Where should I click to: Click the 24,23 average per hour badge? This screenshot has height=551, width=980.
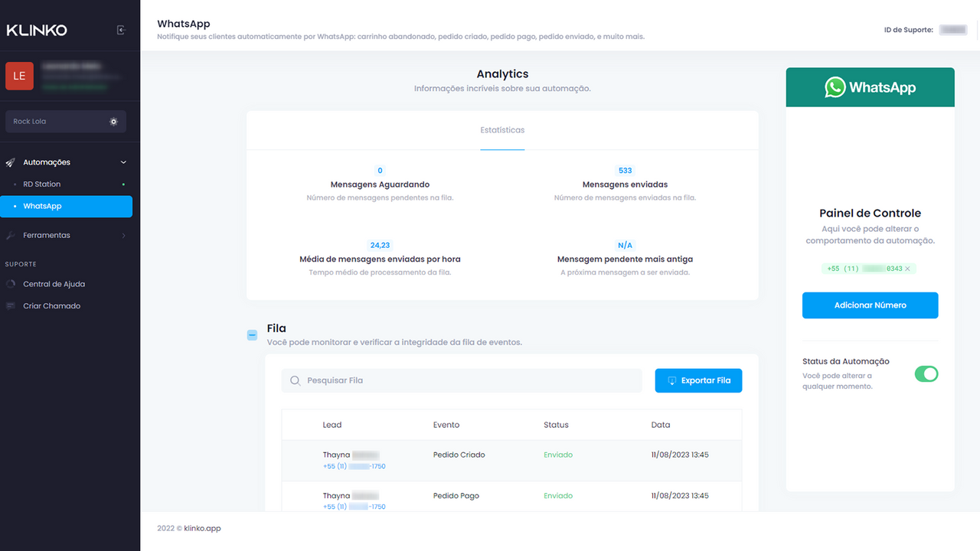[380, 246]
